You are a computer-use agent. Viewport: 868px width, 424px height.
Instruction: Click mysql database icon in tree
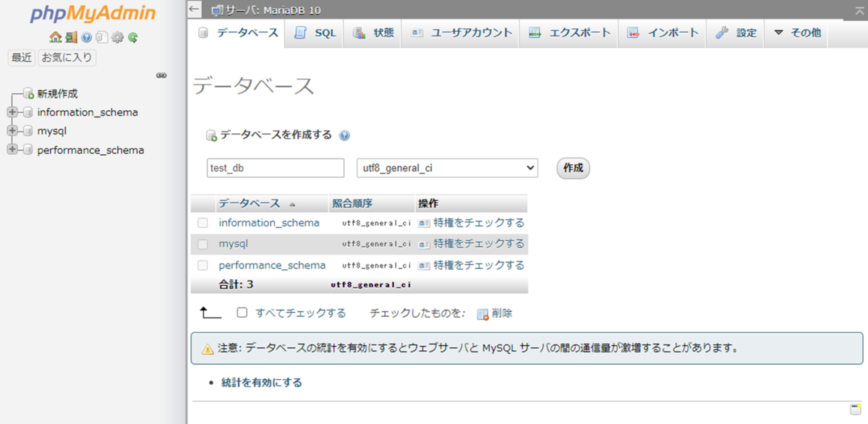pos(28,131)
